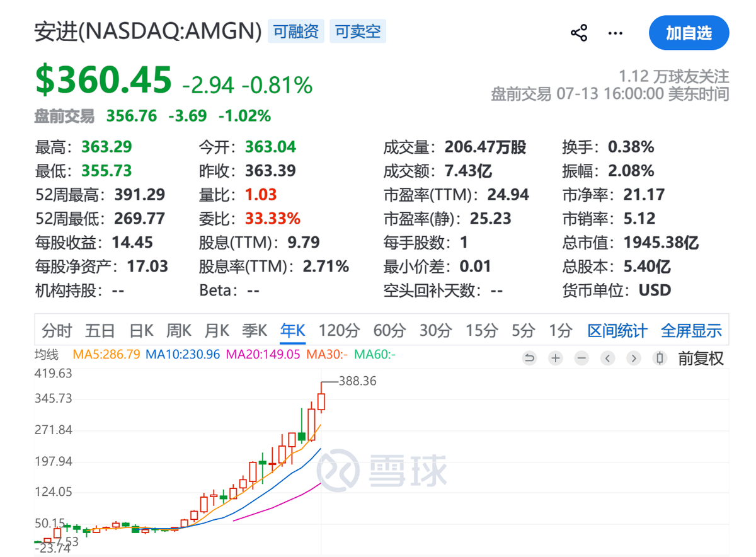
Task: Click the 419.63 y-axis label
Action: point(54,374)
